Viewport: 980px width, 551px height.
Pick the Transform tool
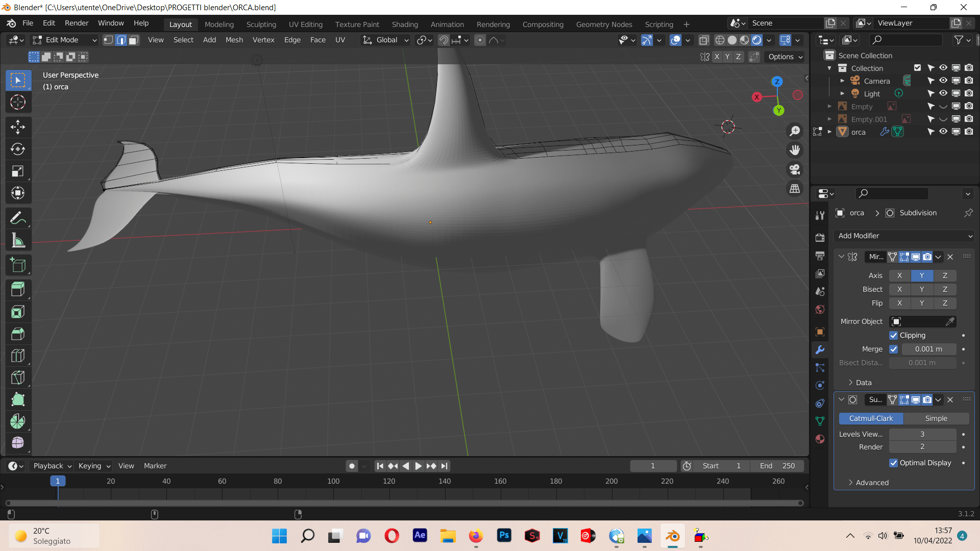(18, 193)
